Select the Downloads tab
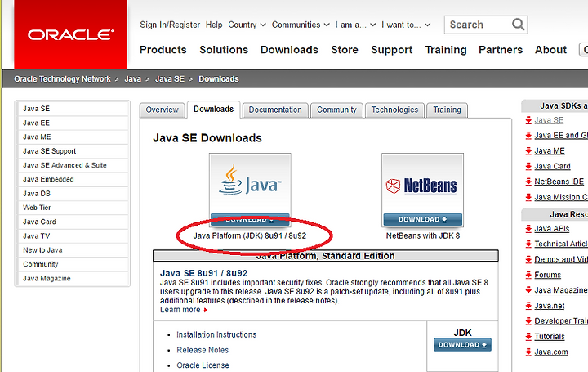 tap(213, 110)
